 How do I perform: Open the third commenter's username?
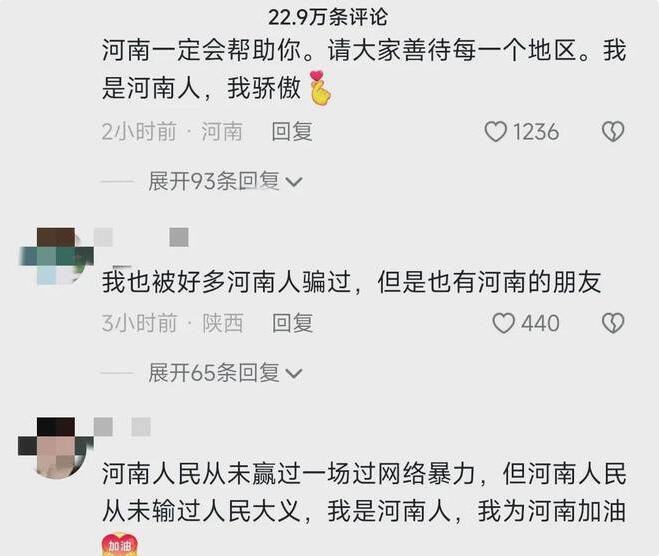coord(122,427)
